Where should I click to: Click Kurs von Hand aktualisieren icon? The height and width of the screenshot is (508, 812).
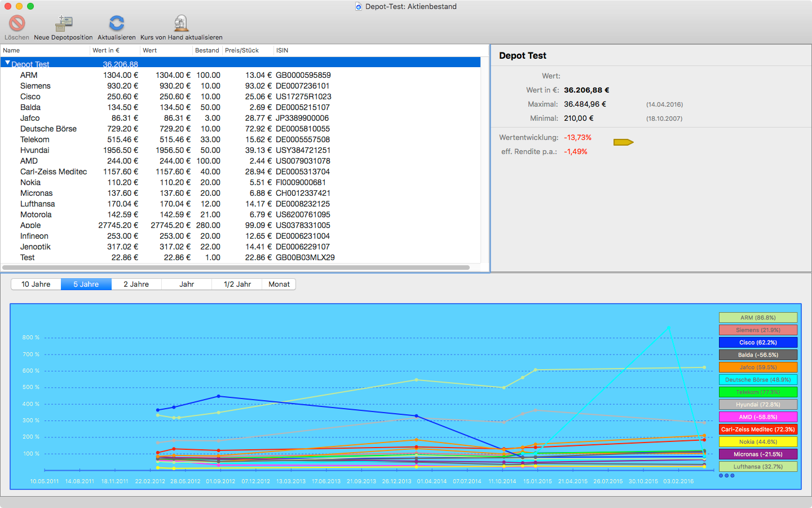click(181, 23)
